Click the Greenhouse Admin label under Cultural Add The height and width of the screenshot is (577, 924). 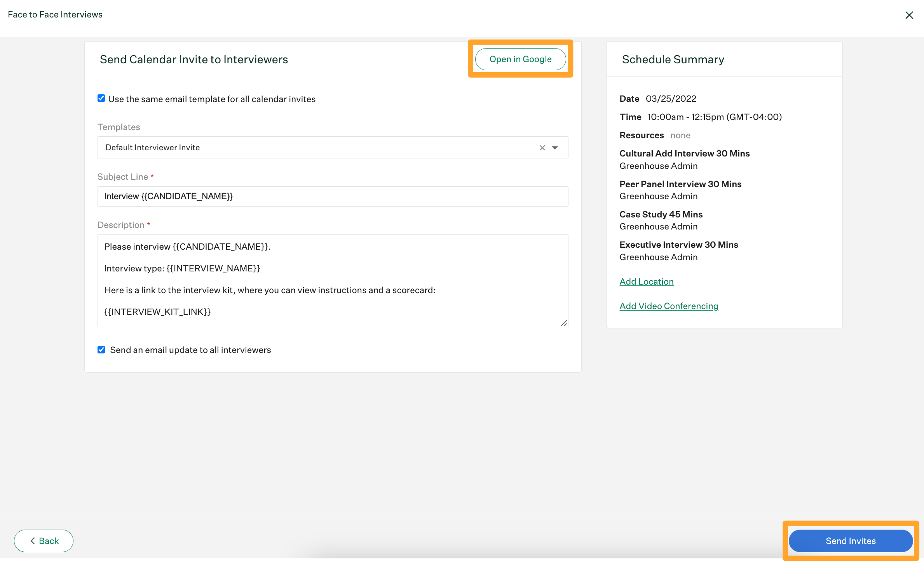659,165
